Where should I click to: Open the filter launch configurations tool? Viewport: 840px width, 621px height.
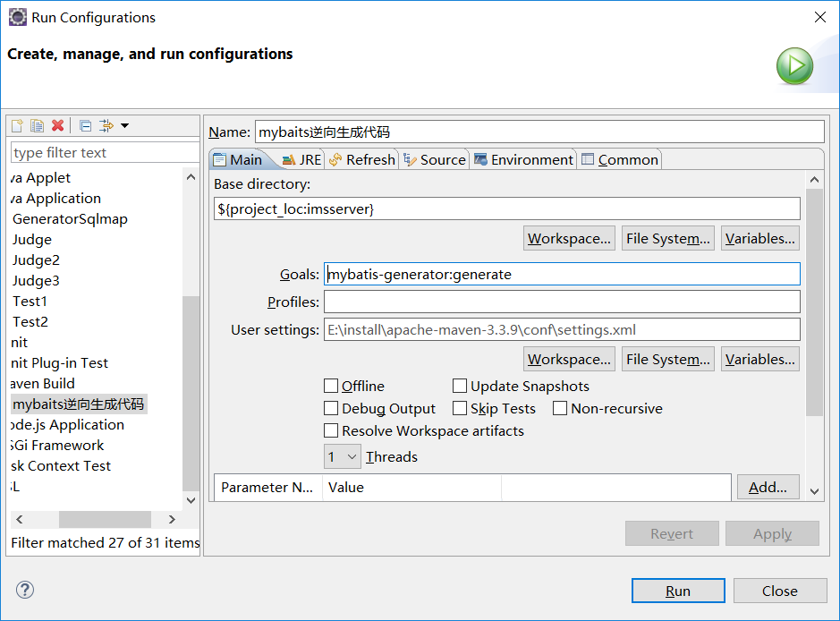coord(105,125)
